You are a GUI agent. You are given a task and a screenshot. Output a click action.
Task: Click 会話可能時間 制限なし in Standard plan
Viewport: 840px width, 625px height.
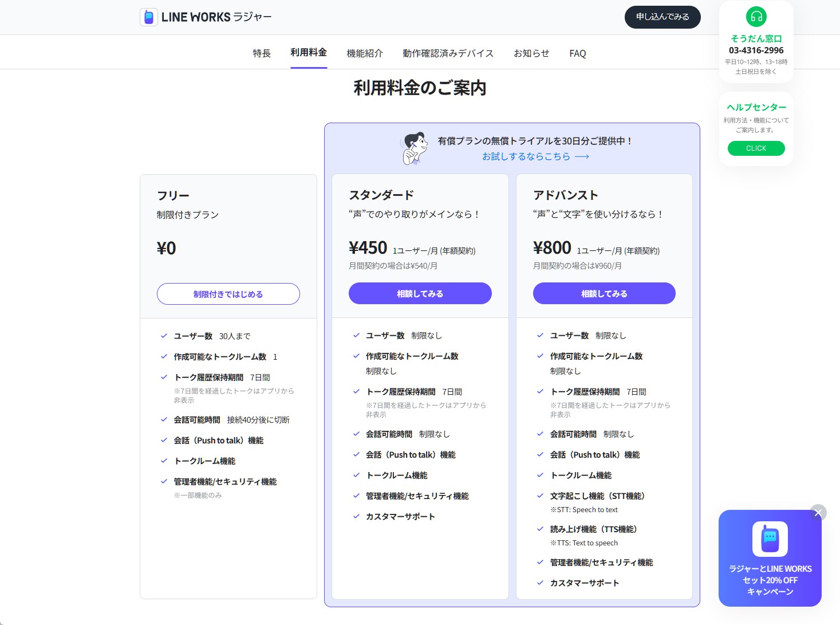[x=408, y=434]
